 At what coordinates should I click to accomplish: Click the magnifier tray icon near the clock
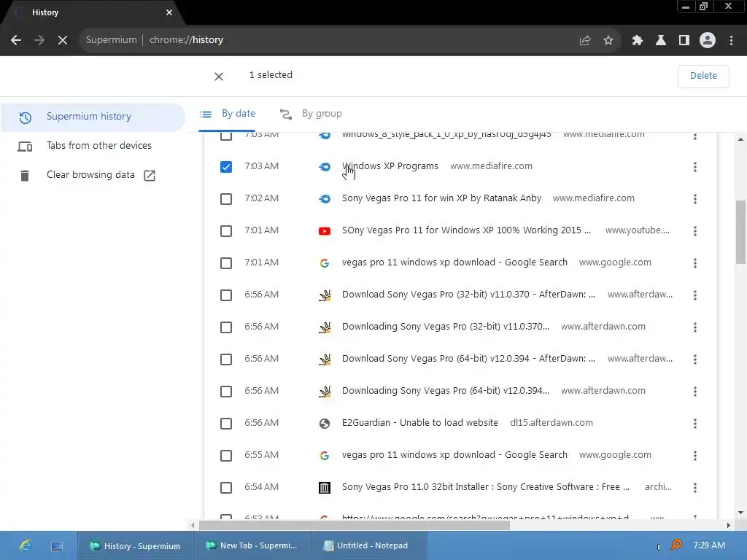tap(676, 545)
